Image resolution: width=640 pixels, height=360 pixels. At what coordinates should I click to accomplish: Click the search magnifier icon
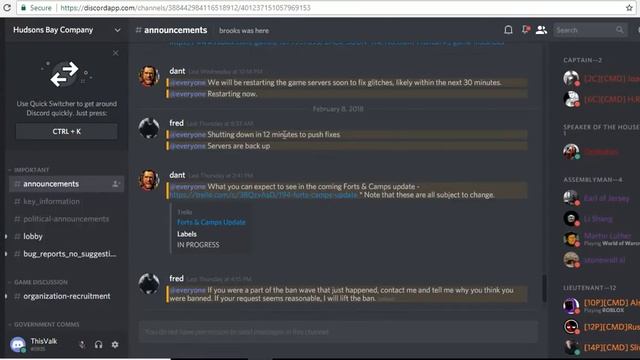click(620, 30)
